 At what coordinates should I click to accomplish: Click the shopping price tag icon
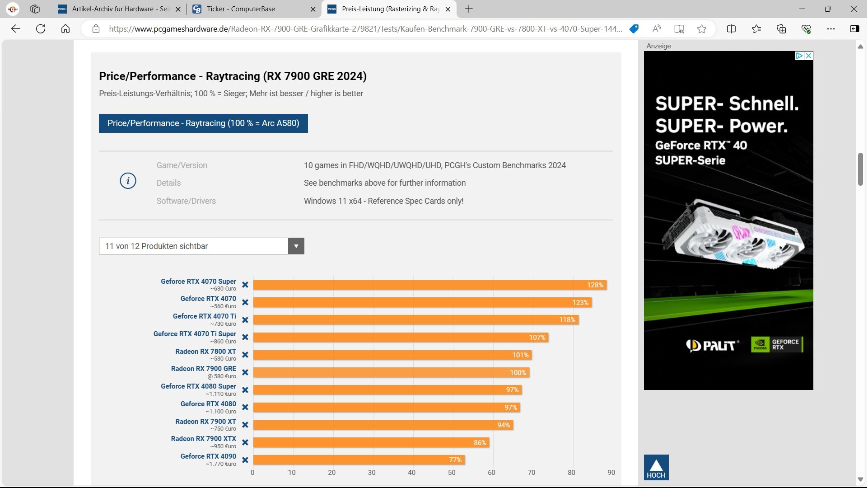[634, 29]
